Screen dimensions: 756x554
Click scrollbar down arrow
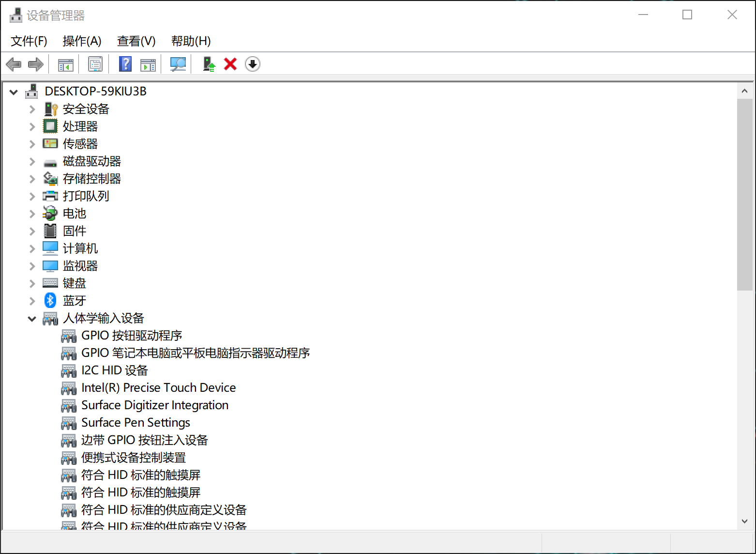(x=744, y=521)
